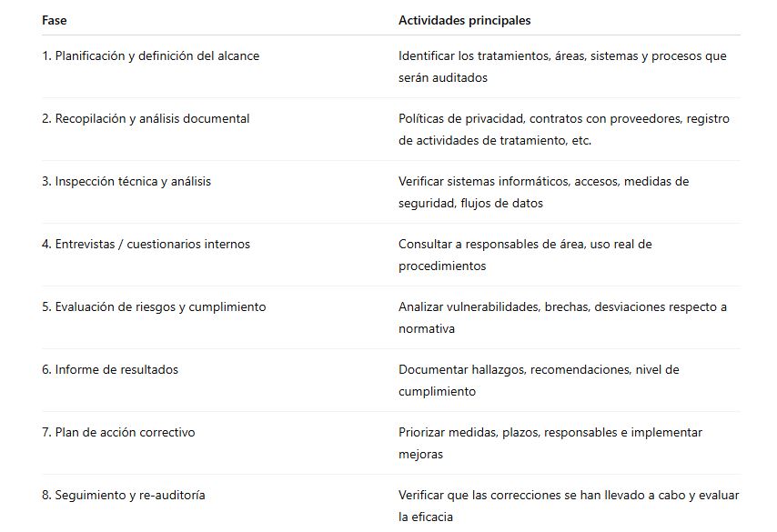The height and width of the screenshot is (532, 777).
Task: Select '2. Recopilación y análisis documental' cell
Action: pos(146,118)
